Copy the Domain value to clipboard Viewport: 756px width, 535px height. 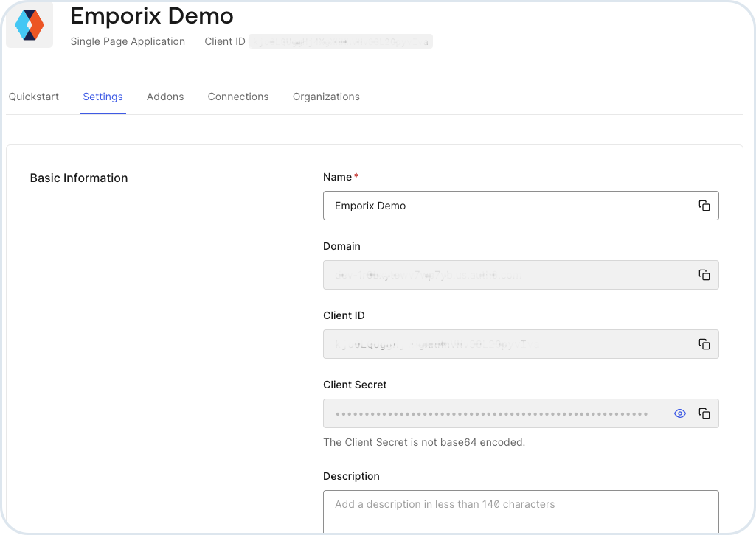click(704, 275)
